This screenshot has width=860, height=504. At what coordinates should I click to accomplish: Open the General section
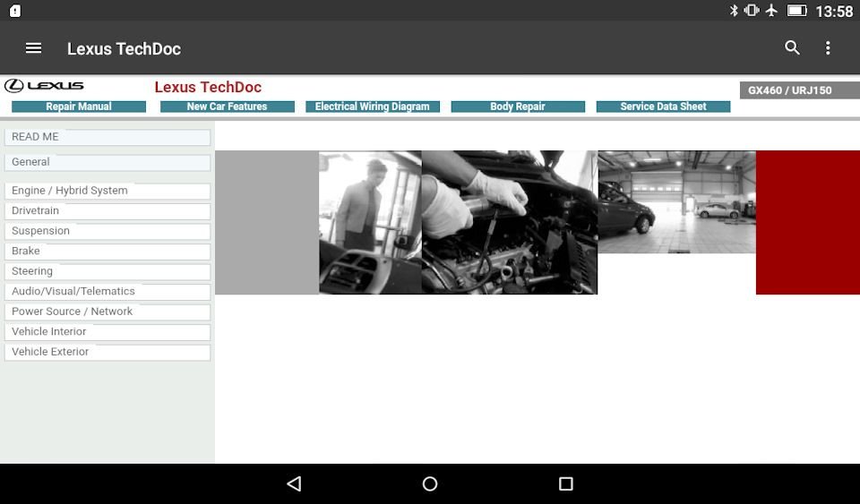(107, 162)
